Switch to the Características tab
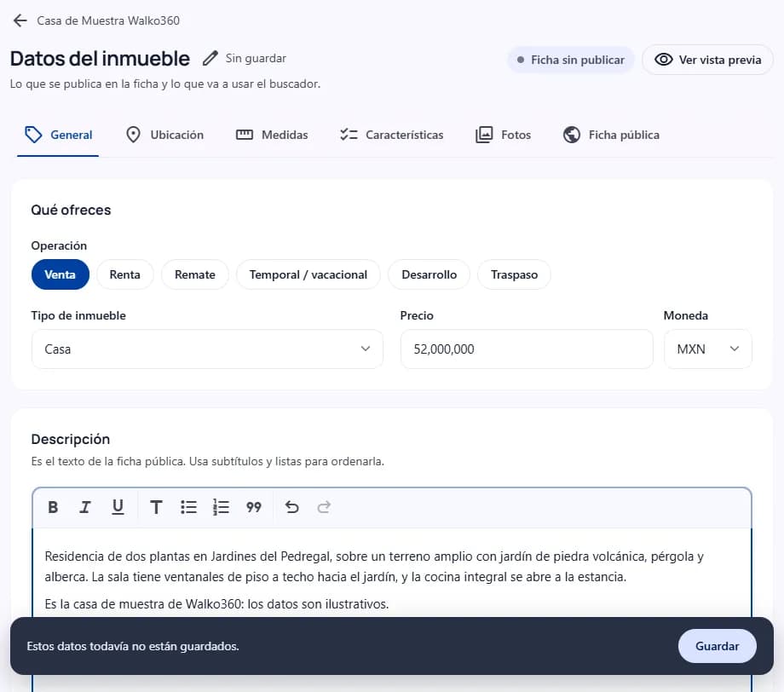Viewport: 784px width, 692px height. click(x=391, y=135)
